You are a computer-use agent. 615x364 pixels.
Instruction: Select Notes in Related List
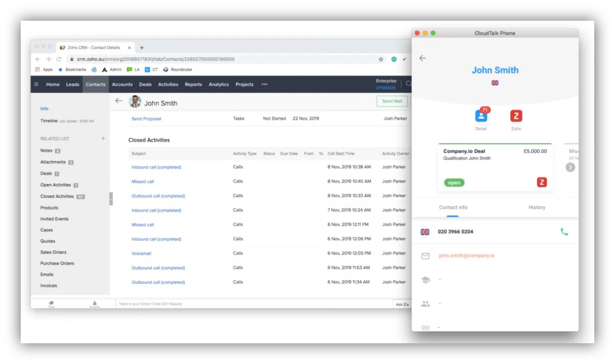46,151
